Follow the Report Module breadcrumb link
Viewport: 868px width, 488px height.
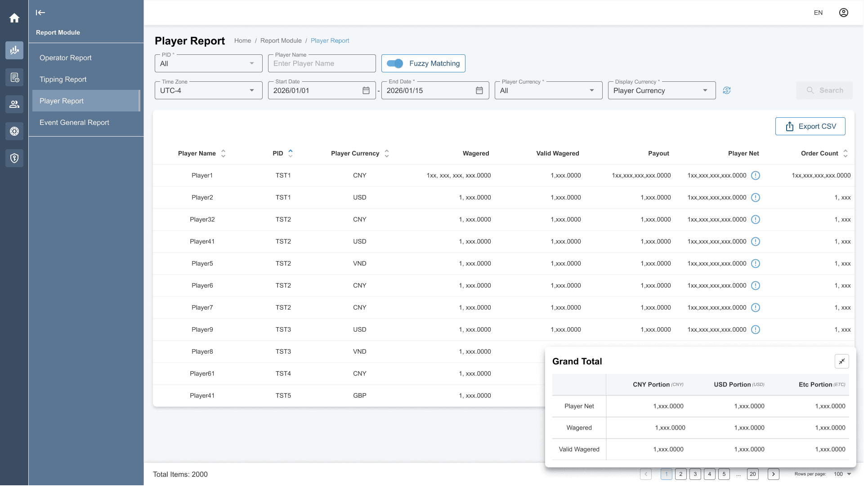click(x=282, y=41)
